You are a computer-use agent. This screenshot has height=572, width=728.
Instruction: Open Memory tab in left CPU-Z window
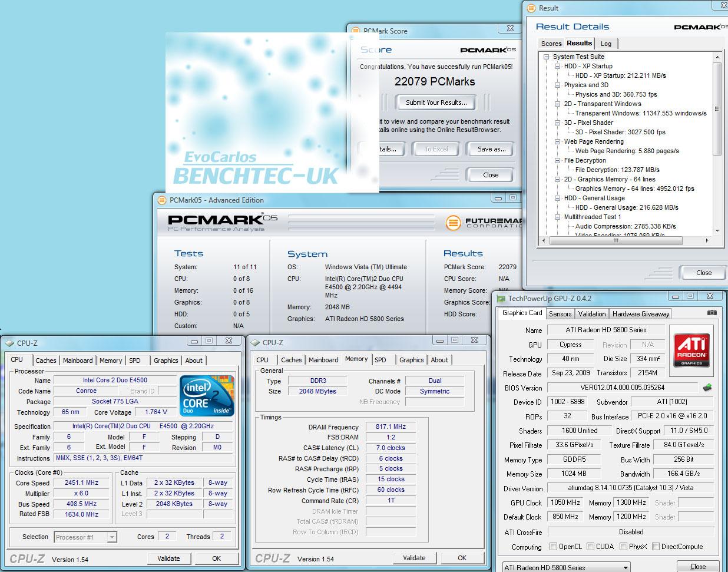[x=111, y=361]
